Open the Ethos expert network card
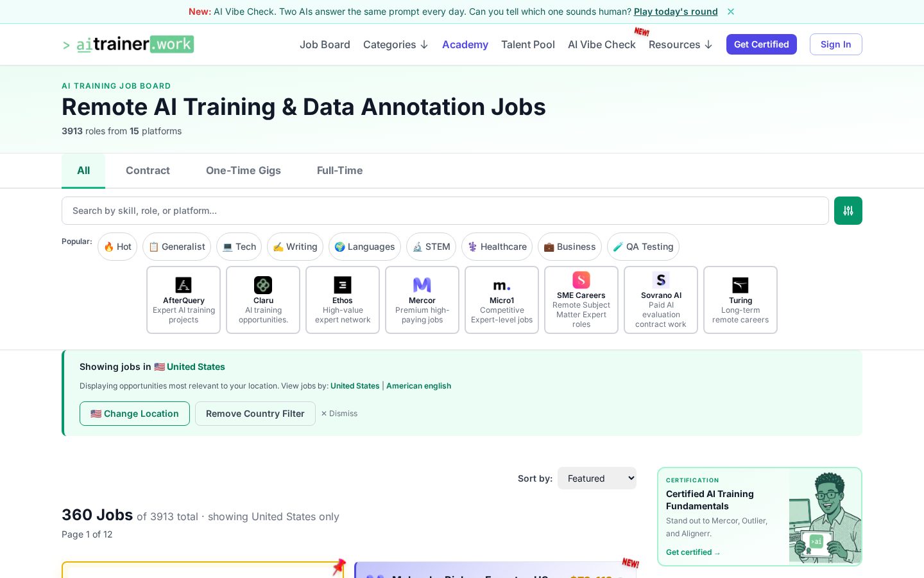This screenshot has height=578, width=924. tap(343, 300)
